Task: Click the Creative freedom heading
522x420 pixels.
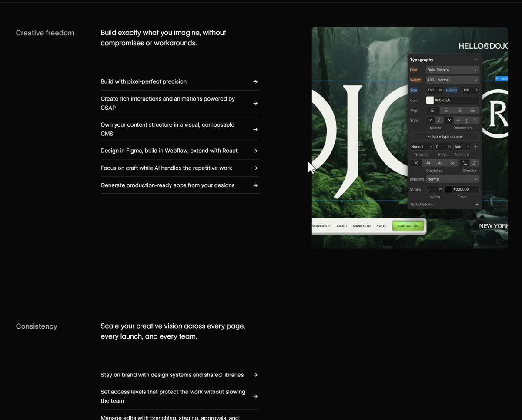Action: 45,33
